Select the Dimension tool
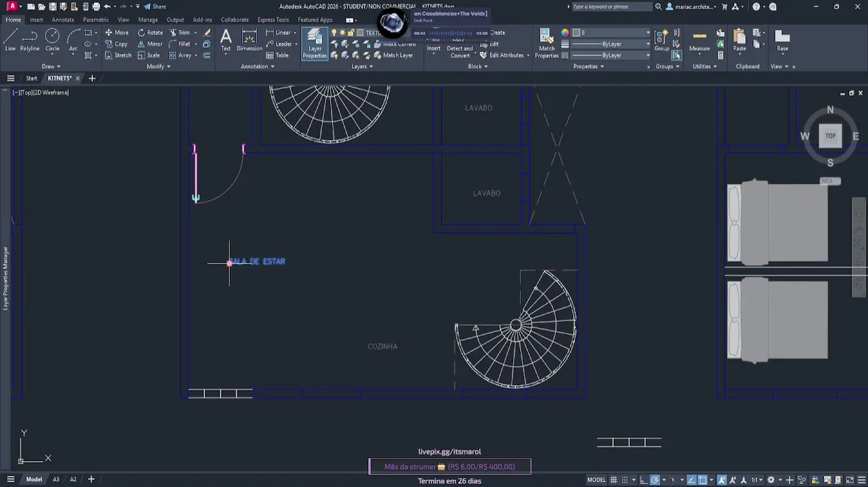 click(249, 40)
